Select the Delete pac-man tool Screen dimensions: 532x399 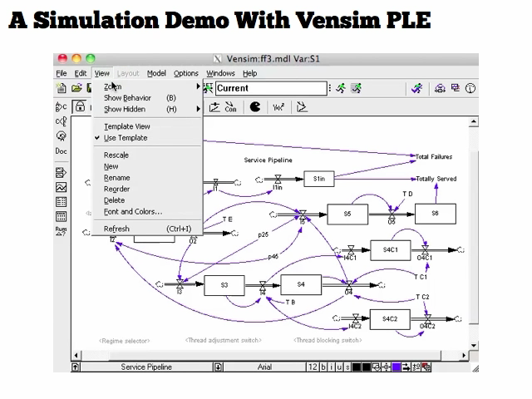point(255,107)
